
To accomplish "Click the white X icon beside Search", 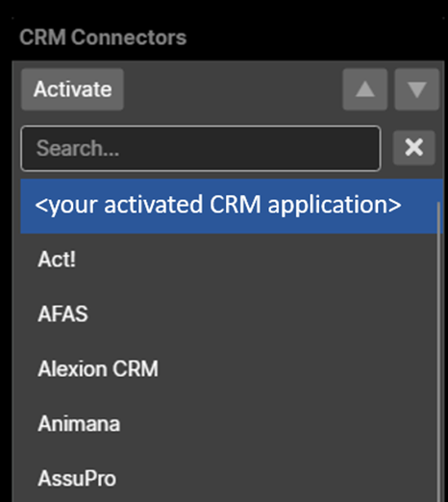I will click(414, 148).
